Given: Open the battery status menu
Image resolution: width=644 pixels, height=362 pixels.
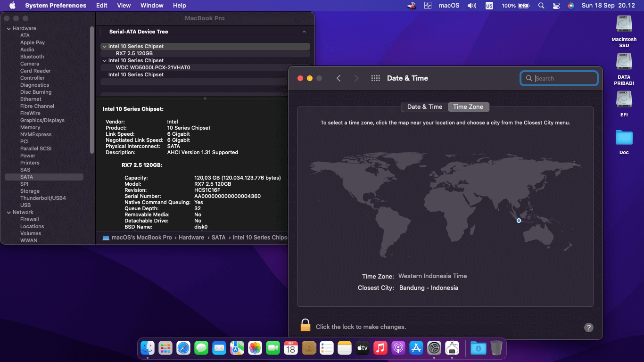Looking at the screenshot, I should [x=516, y=6].
